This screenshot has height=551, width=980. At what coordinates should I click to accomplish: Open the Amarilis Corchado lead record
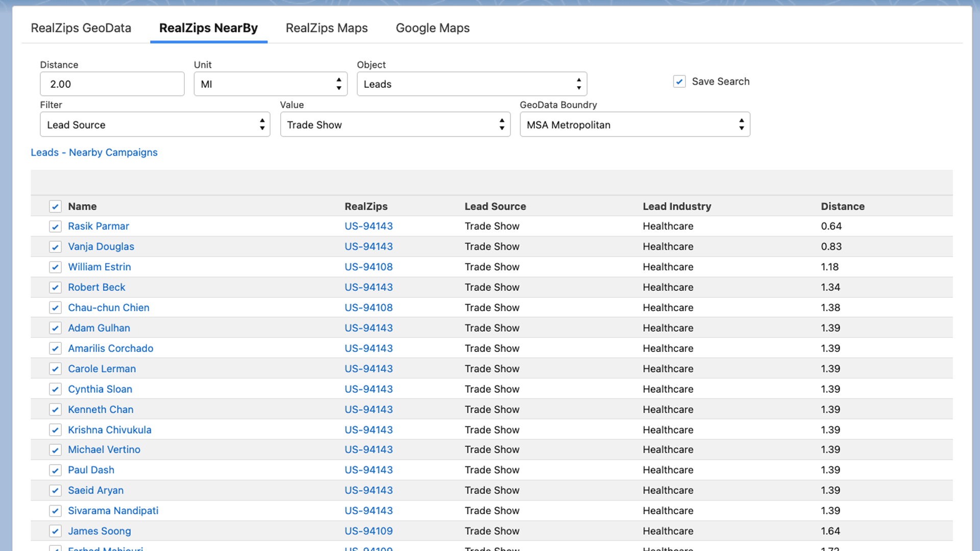[x=111, y=348]
